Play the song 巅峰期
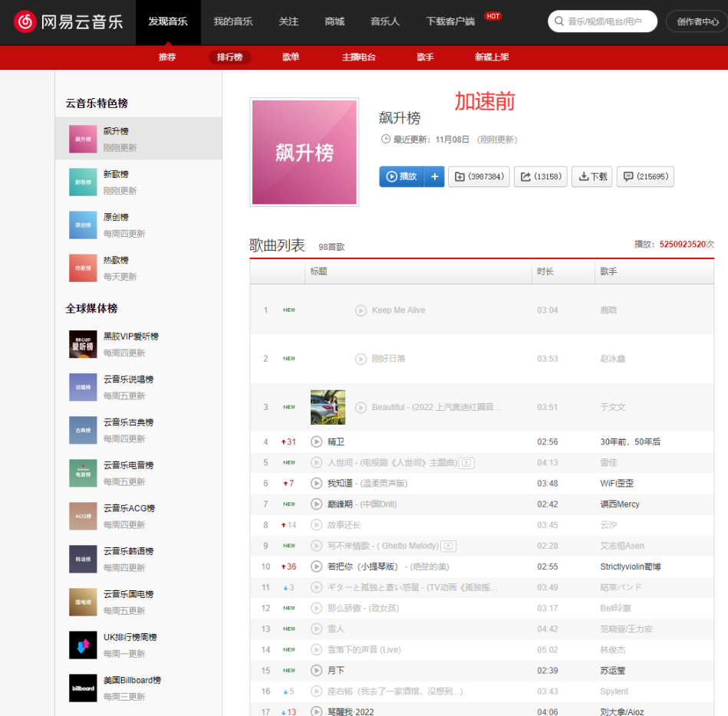Image resolution: width=728 pixels, height=716 pixels. click(316, 504)
